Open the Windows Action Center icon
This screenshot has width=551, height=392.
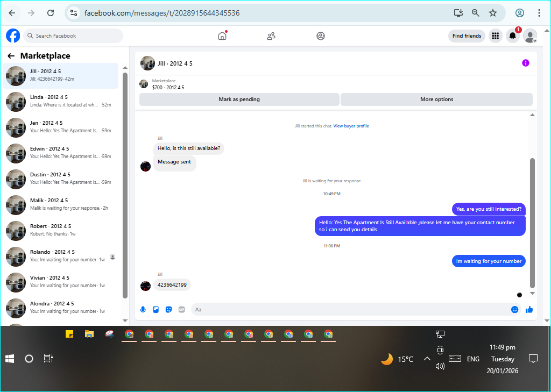(x=533, y=359)
